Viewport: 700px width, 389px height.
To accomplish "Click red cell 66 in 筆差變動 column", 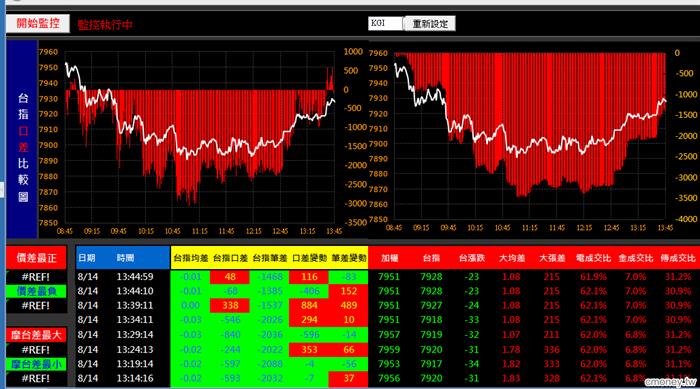I will click(x=349, y=349).
